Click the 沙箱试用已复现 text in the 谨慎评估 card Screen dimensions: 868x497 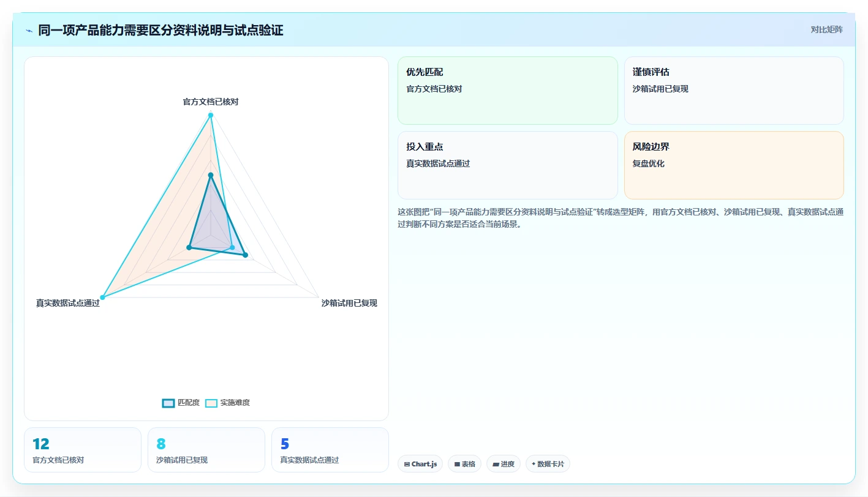click(x=660, y=89)
